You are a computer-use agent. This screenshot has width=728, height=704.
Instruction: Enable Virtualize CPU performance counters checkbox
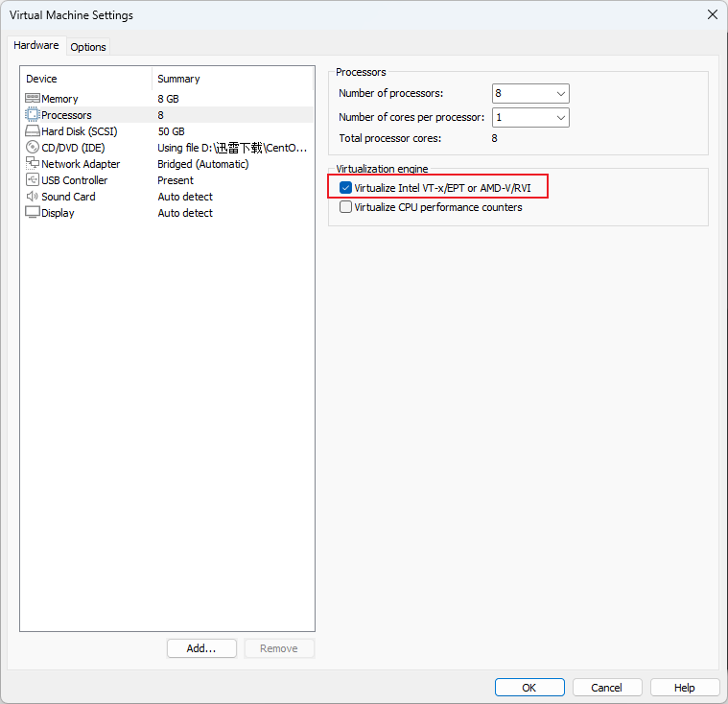(345, 206)
